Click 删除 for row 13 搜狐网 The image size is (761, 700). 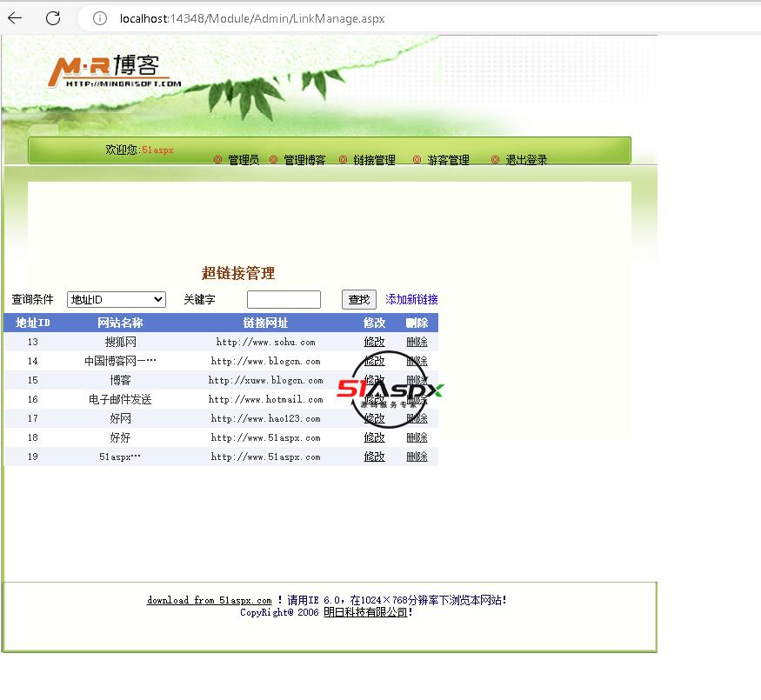pos(417,342)
